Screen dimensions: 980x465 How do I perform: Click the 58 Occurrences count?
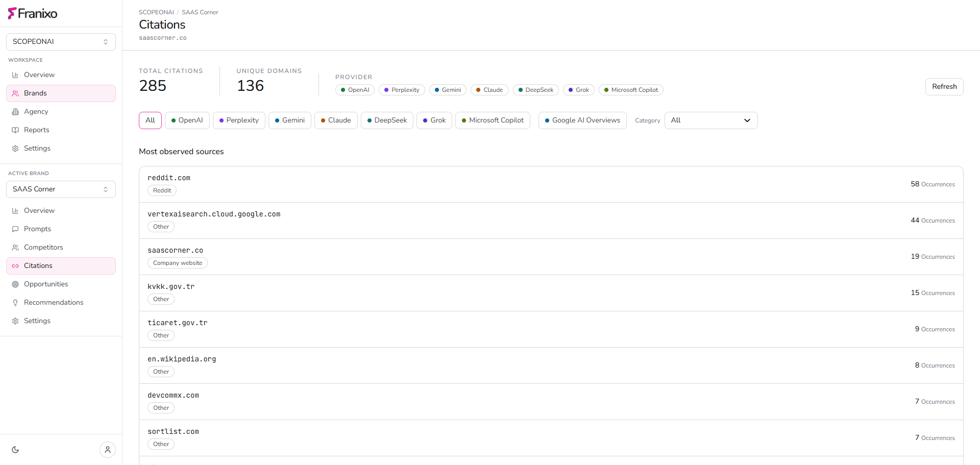[933, 184]
